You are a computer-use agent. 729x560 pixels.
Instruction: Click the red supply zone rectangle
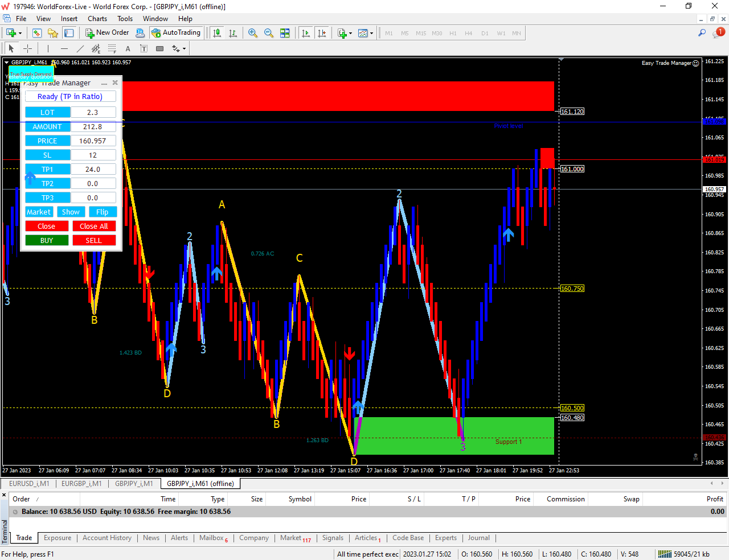tap(338, 96)
